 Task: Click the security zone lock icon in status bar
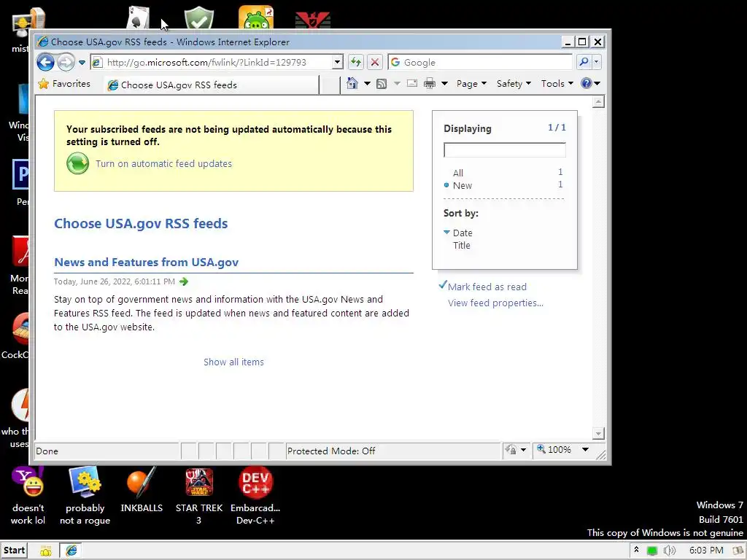[511, 449]
